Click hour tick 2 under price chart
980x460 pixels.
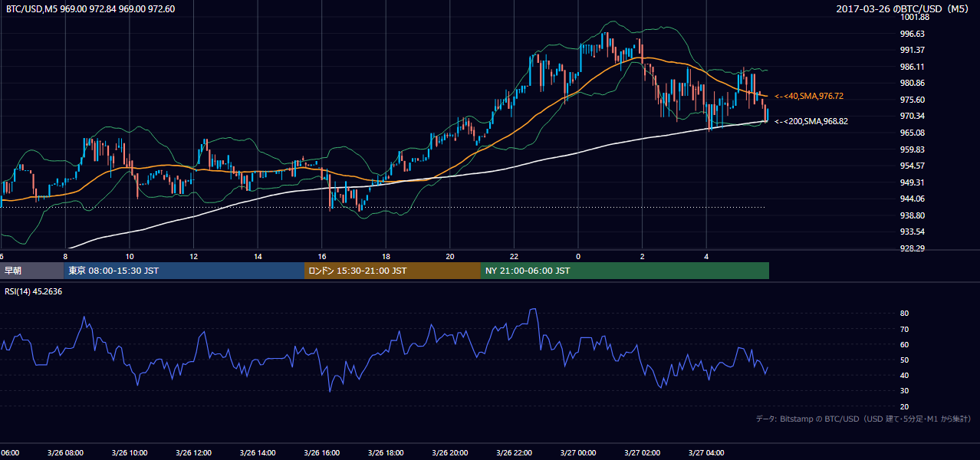point(642,256)
